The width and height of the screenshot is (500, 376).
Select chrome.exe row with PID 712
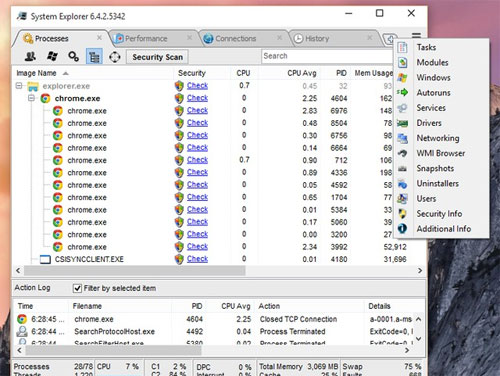point(204,160)
